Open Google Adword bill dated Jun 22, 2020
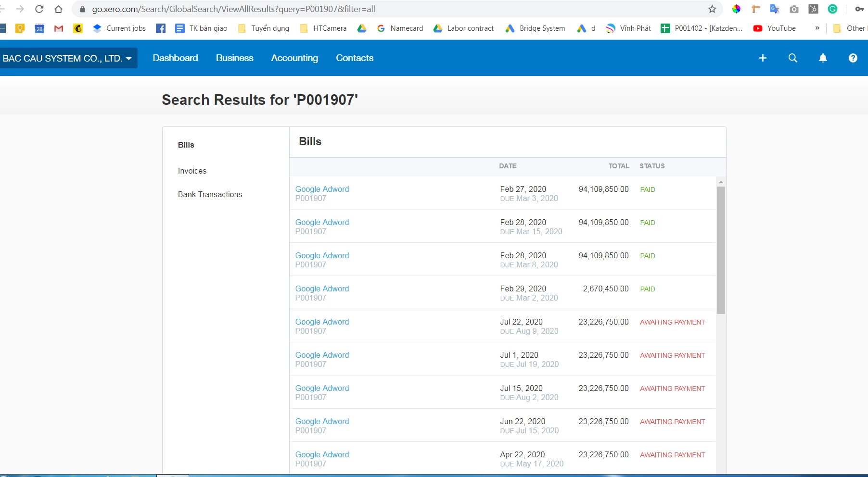 point(322,422)
